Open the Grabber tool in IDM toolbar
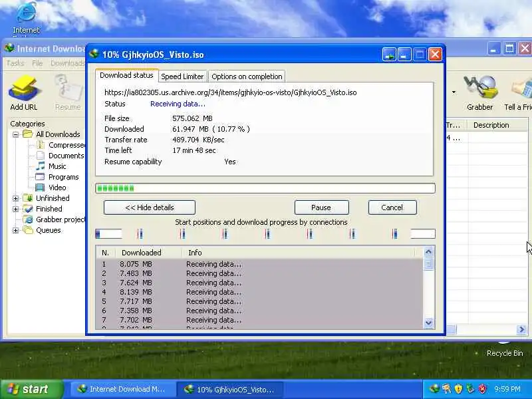 pyautogui.click(x=479, y=92)
